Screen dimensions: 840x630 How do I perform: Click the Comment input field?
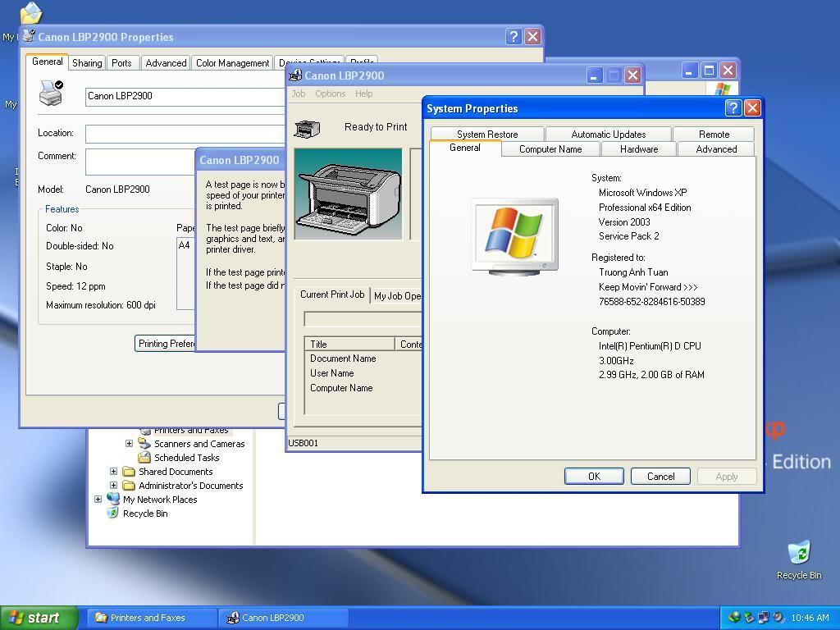point(140,162)
